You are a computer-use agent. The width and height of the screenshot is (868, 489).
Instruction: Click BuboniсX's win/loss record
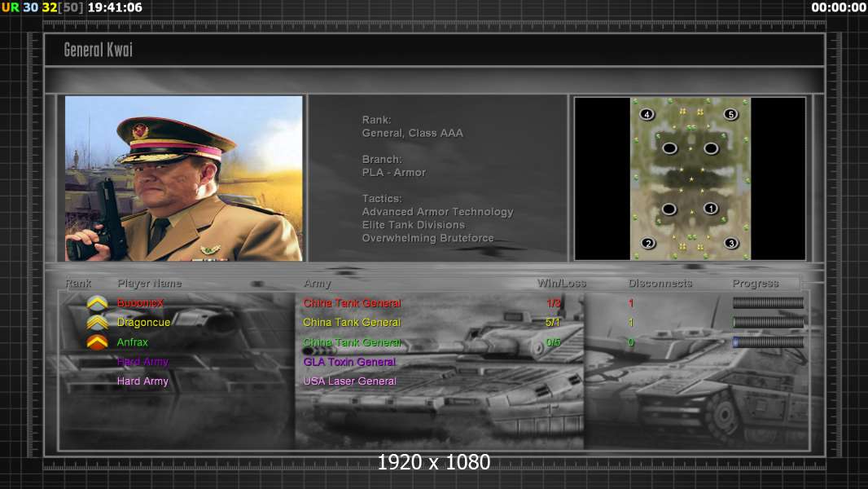tap(553, 303)
